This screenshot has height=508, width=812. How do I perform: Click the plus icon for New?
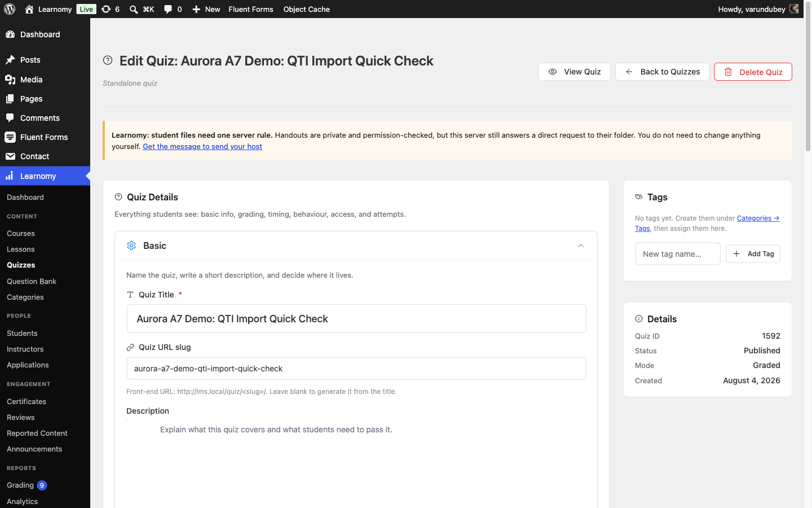pyautogui.click(x=196, y=9)
